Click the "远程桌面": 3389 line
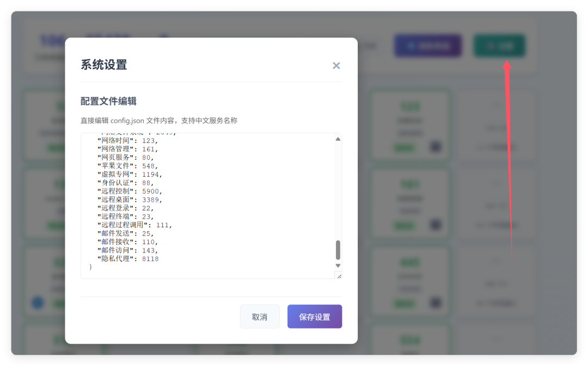The image size is (588, 366). (x=130, y=200)
